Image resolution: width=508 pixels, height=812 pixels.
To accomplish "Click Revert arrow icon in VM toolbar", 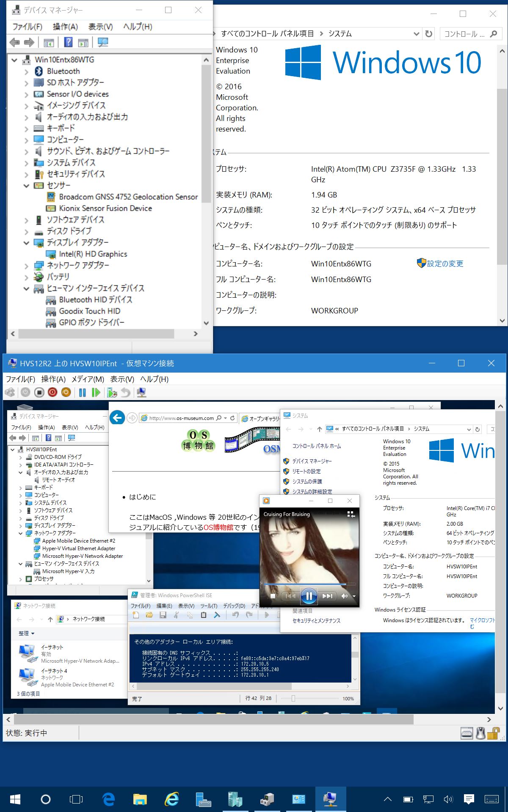I will (126, 392).
